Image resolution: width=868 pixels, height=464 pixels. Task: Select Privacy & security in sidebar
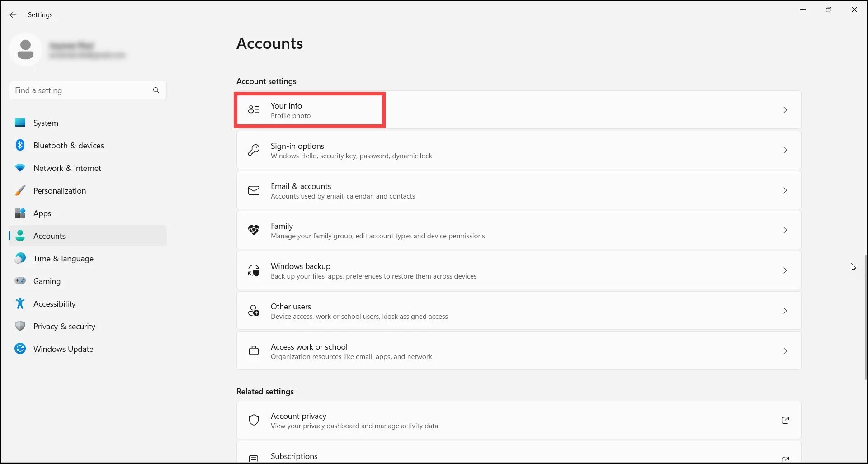[64, 327]
